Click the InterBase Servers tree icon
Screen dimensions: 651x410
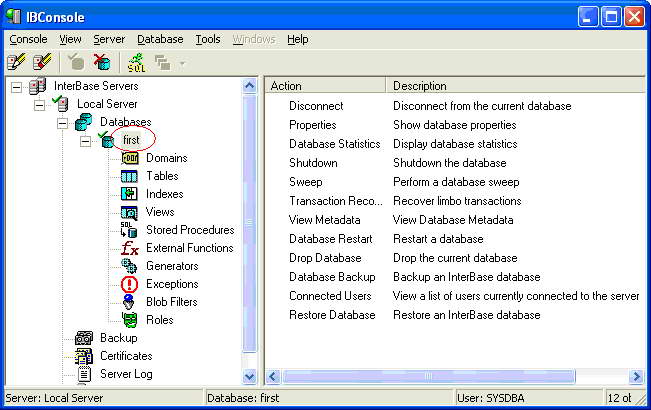(x=37, y=86)
